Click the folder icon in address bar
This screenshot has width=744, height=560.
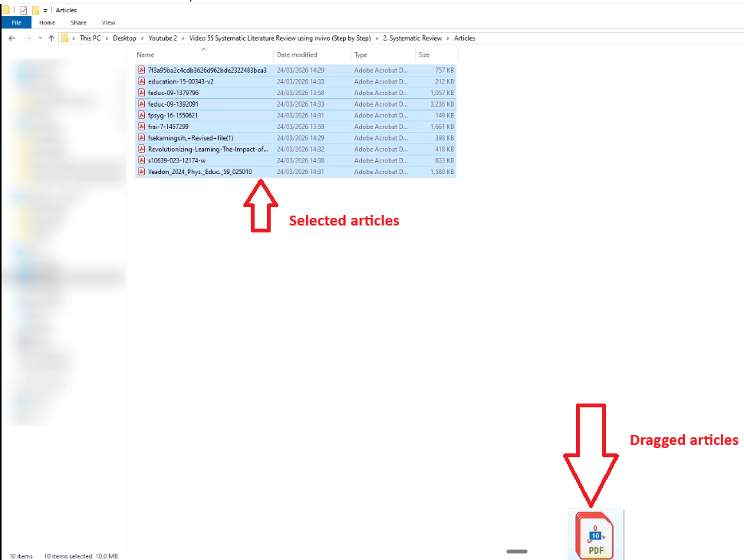coord(65,38)
